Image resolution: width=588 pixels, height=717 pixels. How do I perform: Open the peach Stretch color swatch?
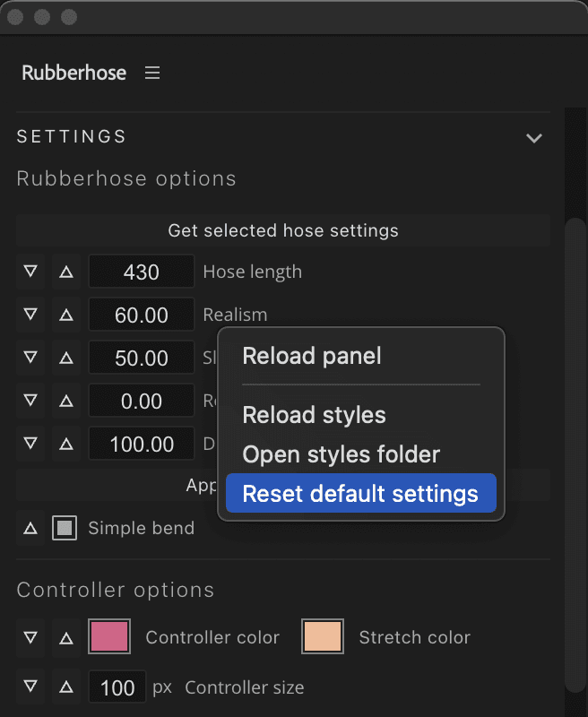[x=323, y=637]
